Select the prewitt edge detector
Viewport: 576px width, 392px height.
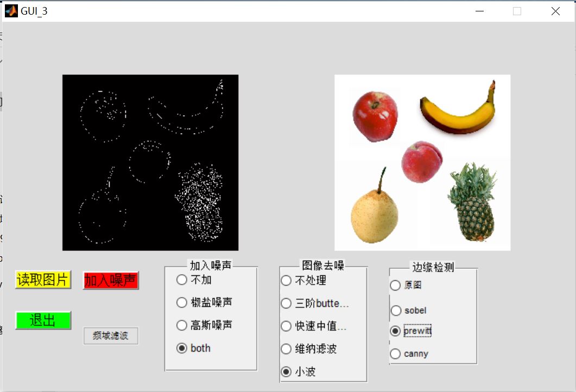[x=395, y=332]
